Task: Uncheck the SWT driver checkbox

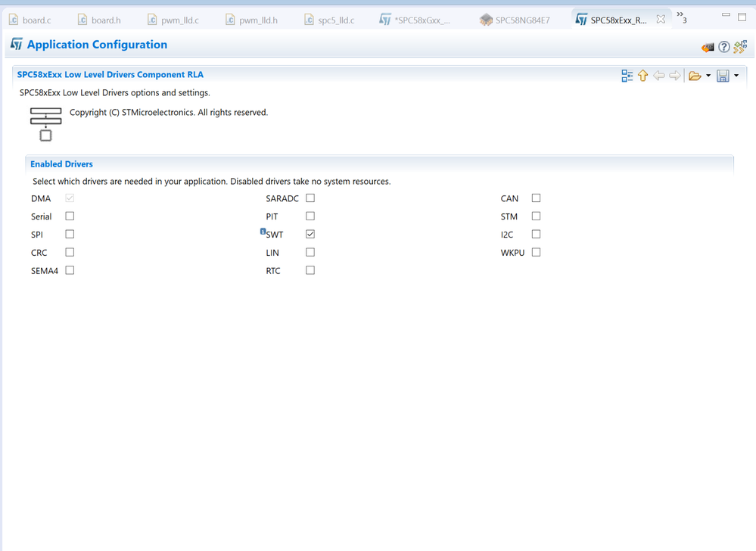Action: tap(310, 235)
